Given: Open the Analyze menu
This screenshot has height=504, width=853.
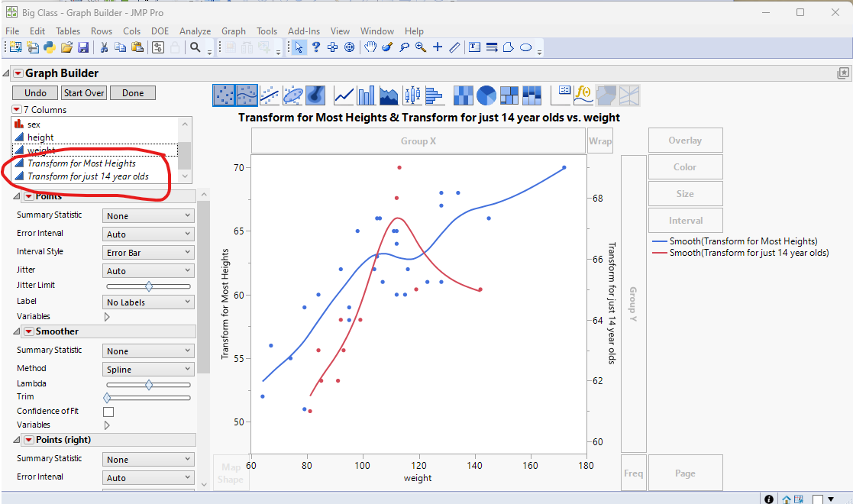Looking at the screenshot, I should (195, 31).
